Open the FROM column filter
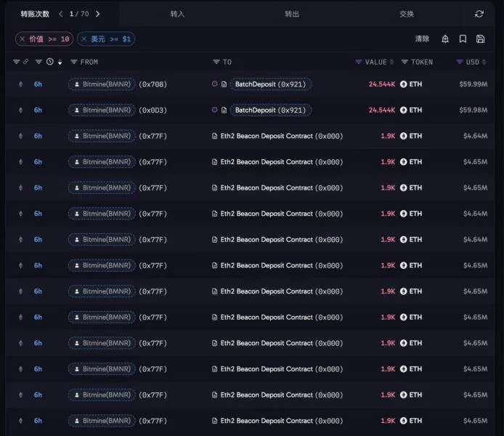Screen dimensions: 504x436 tap(74, 62)
